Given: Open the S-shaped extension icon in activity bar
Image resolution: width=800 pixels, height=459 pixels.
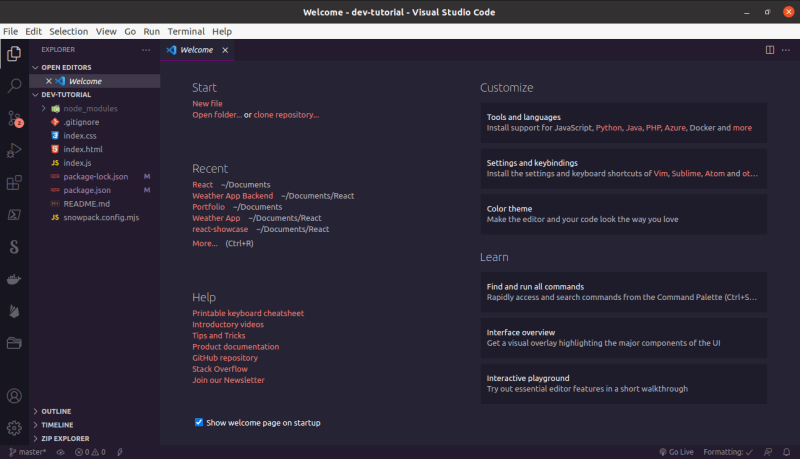Looking at the screenshot, I should [x=14, y=247].
